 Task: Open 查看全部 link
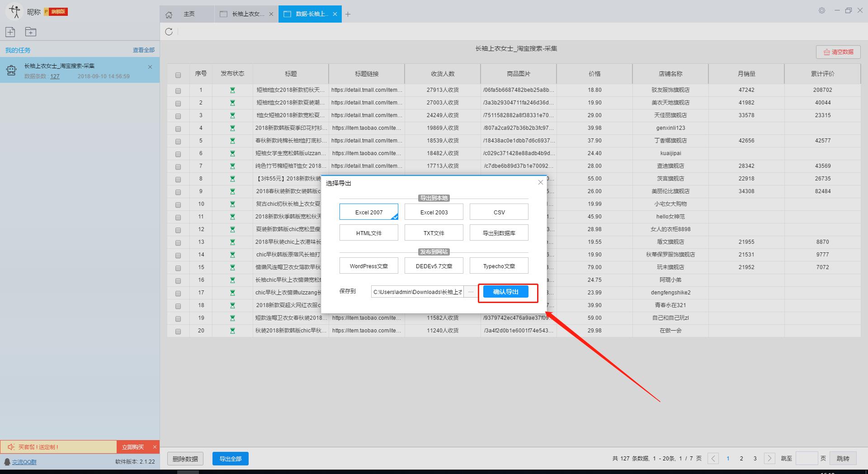pos(144,50)
